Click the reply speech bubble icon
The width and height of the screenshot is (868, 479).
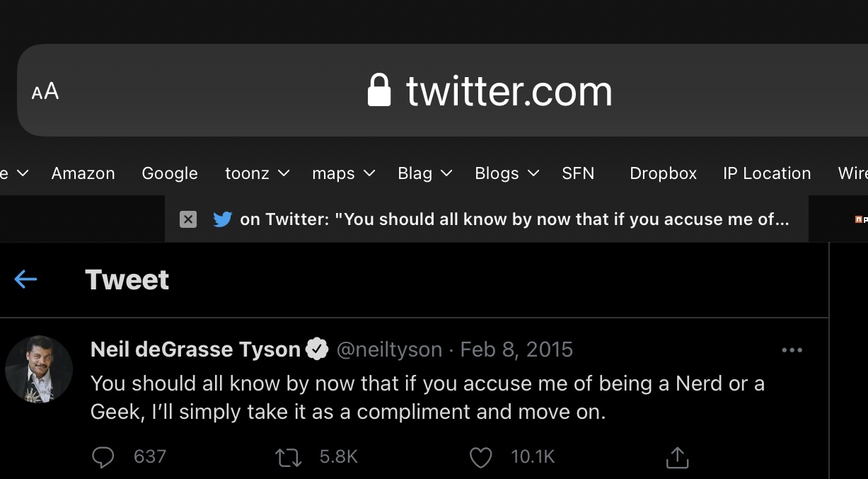103,457
